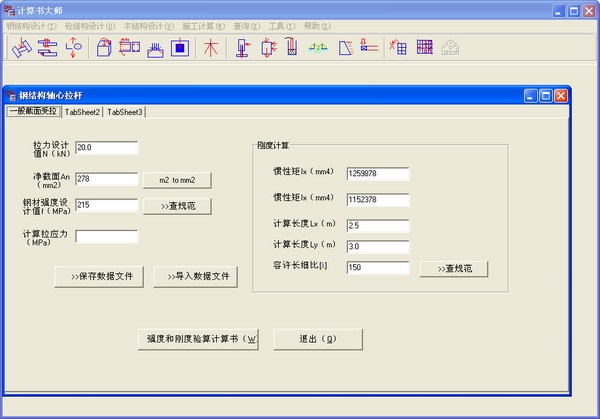Click the green triangles truss icon
The width and height of the screenshot is (600, 419).
click(318, 48)
